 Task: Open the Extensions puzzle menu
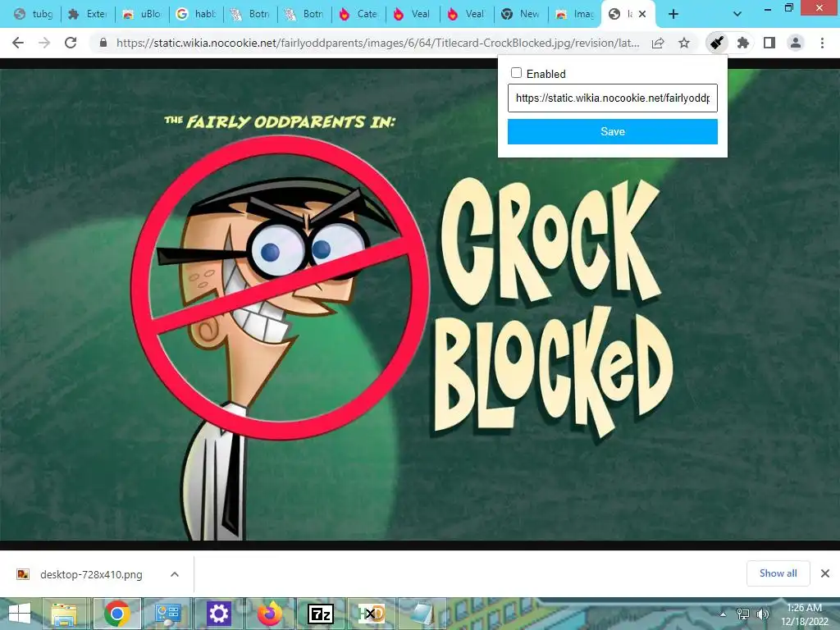pyautogui.click(x=742, y=43)
